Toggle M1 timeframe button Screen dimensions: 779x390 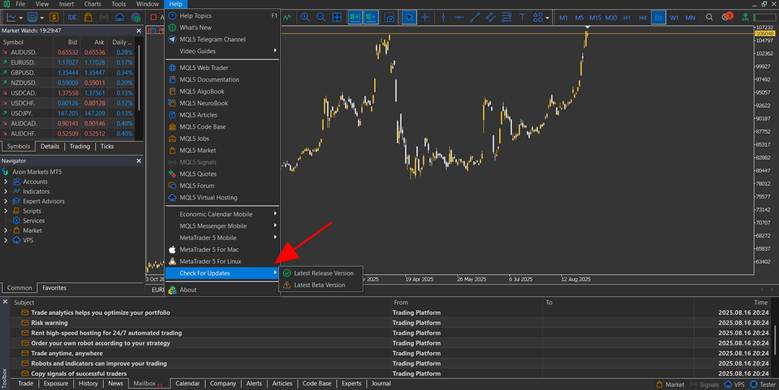pyautogui.click(x=563, y=18)
